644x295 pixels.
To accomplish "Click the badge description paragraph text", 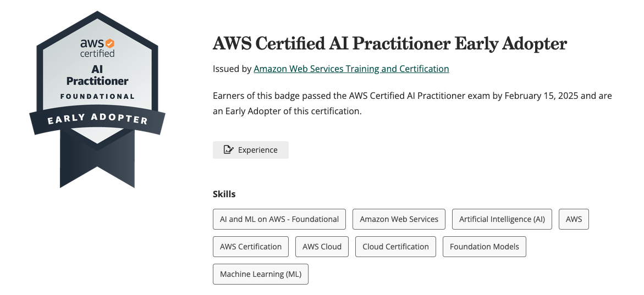I will tap(412, 103).
